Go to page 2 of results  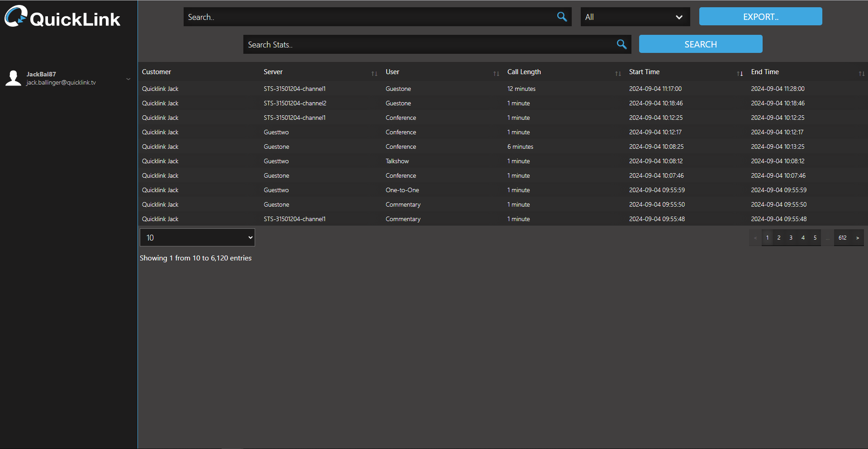point(779,238)
